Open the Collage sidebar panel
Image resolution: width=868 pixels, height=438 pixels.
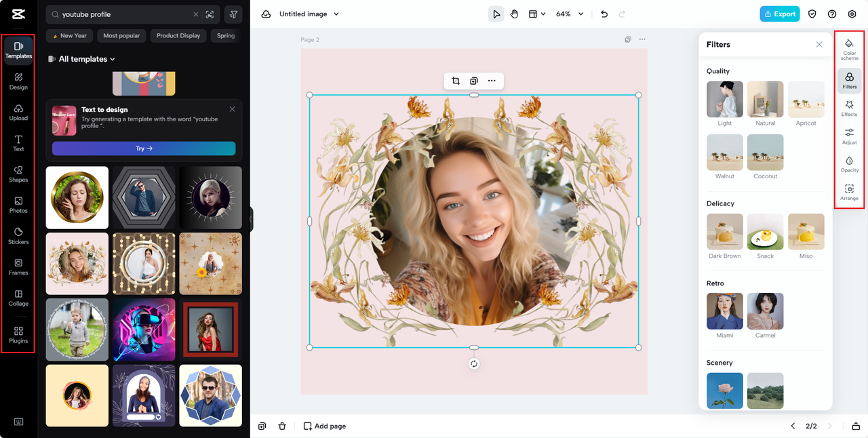tap(18, 298)
